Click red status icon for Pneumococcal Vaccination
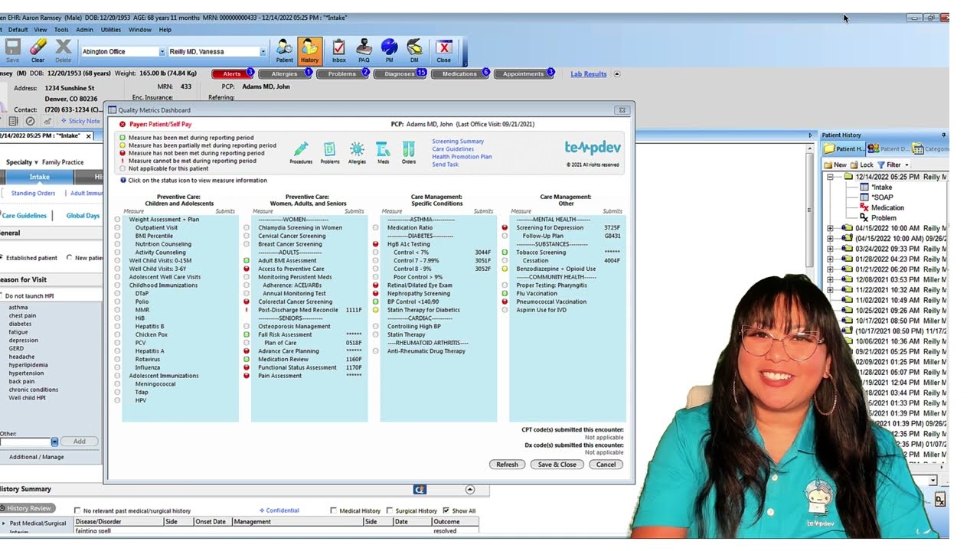This screenshot has width=980, height=551. [505, 302]
